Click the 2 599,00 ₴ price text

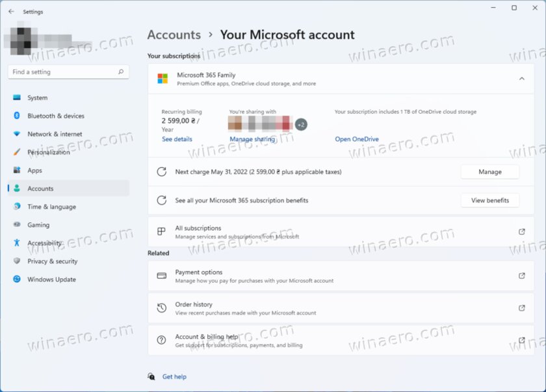pos(178,120)
